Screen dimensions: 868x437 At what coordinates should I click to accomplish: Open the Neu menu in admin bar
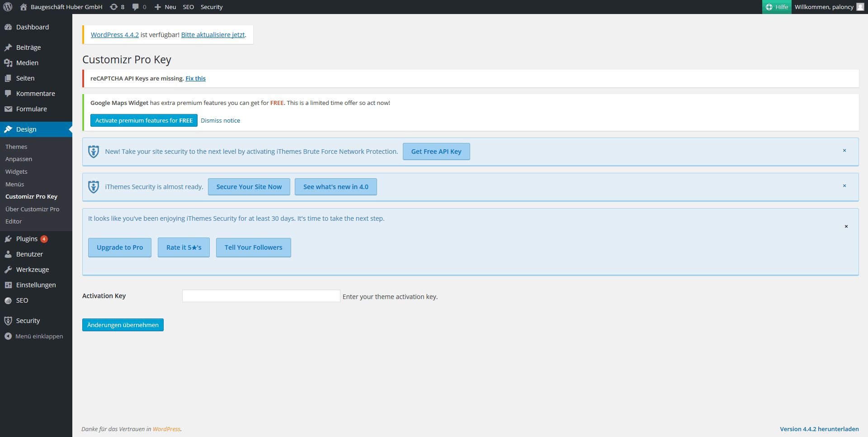(x=165, y=7)
